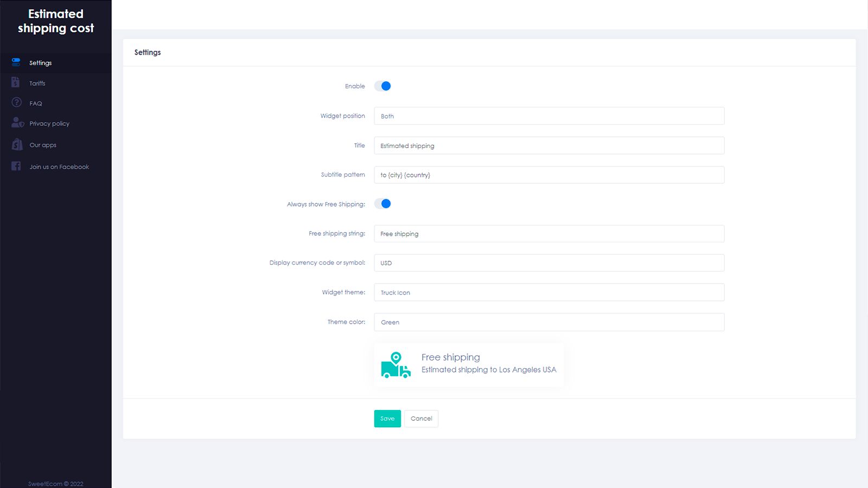868x488 pixels.
Task: Click the Title field containing Estimated shipping
Action: [x=548, y=145]
